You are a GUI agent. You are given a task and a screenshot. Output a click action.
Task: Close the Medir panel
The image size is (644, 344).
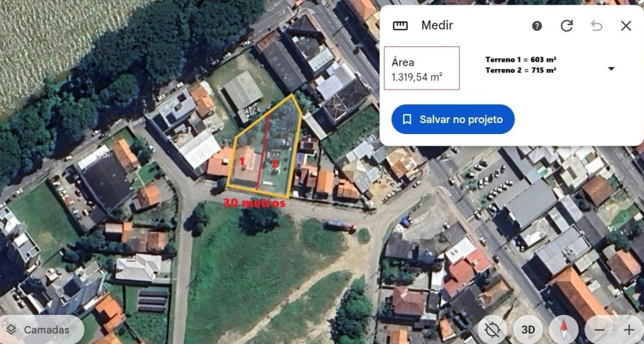click(626, 26)
